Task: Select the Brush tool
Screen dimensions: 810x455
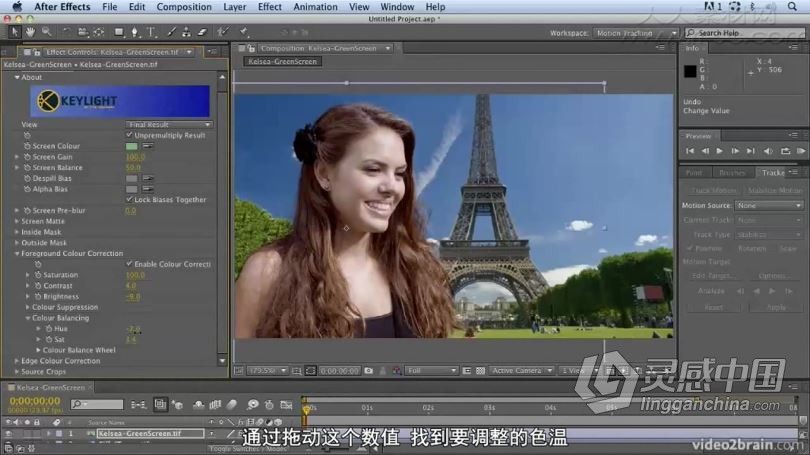Action: [x=171, y=32]
